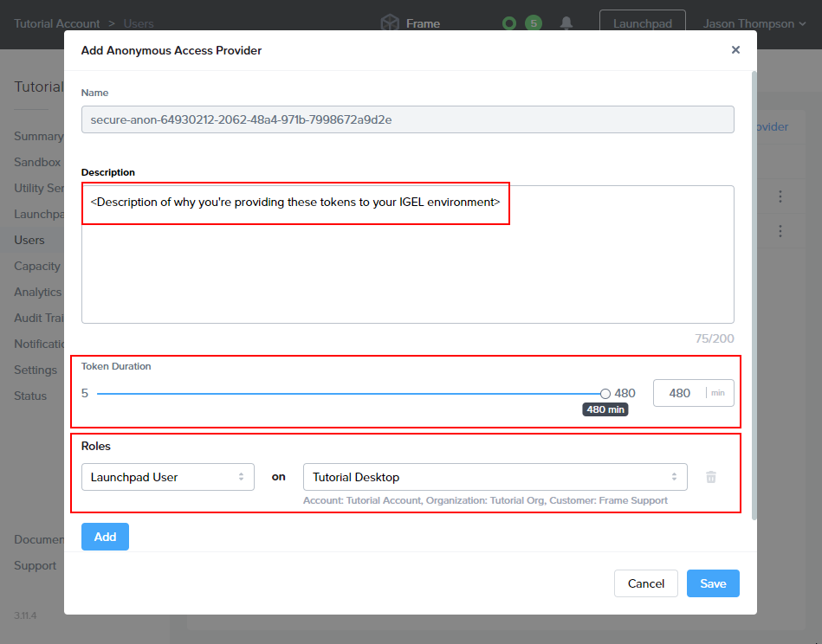Image resolution: width=822 pixels, height=644 pixels.
Task: Click the green status circle icon
Action: 510,23
